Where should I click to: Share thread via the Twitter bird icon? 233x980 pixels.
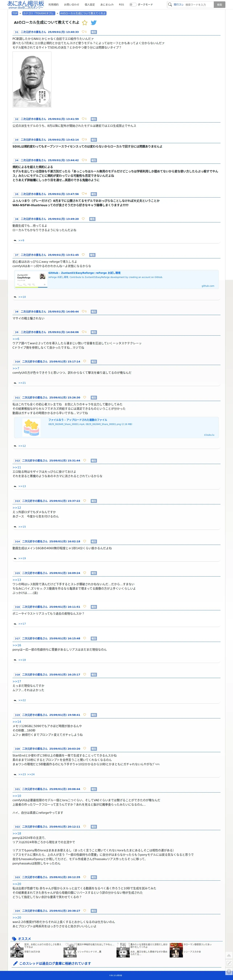[x=93, y=23]
